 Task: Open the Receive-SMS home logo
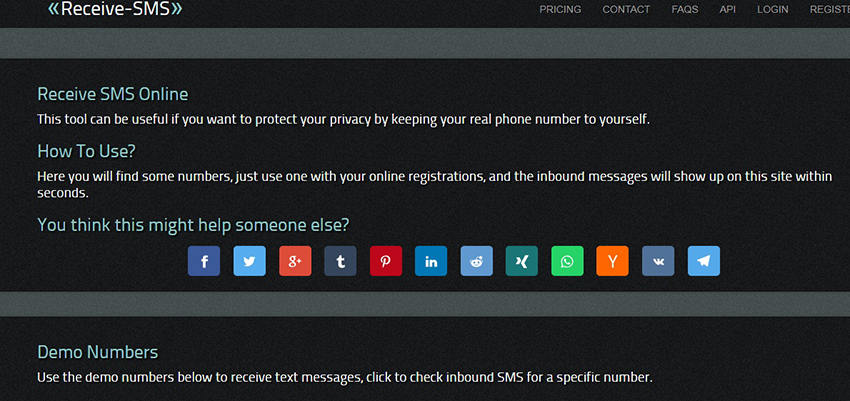(115, 9)
